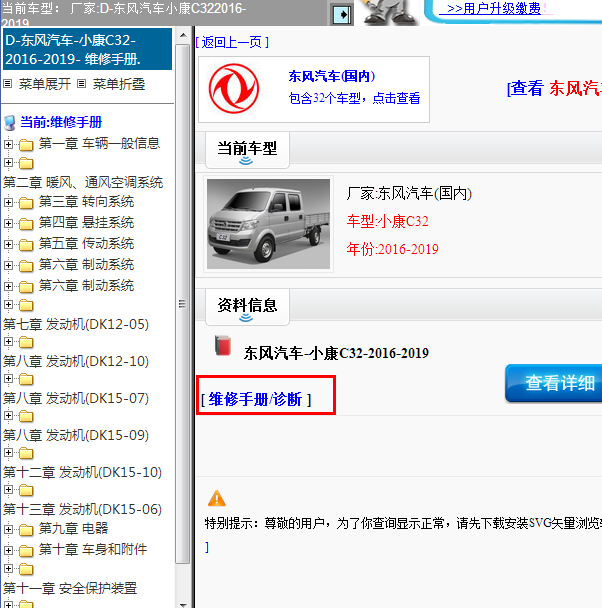Click the blue 查看详细 button

point(554,383)
